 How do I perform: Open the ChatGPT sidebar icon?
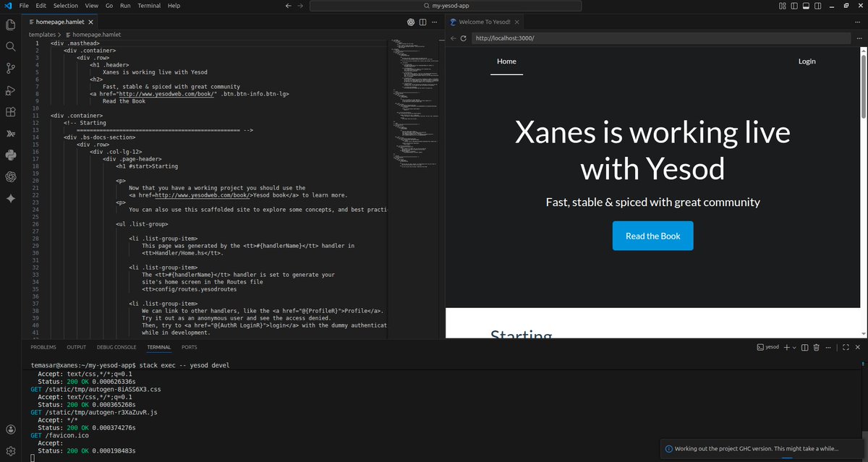coord(10,176)
